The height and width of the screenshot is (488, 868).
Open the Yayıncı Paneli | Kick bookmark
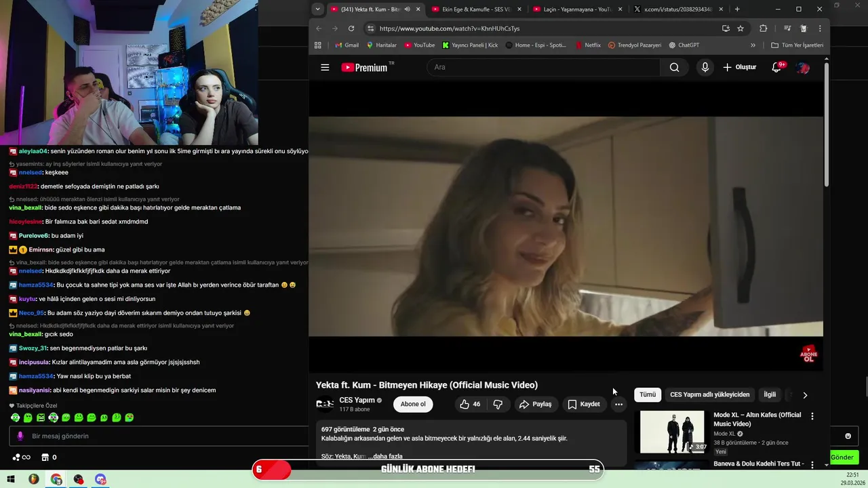click(470, 45)
